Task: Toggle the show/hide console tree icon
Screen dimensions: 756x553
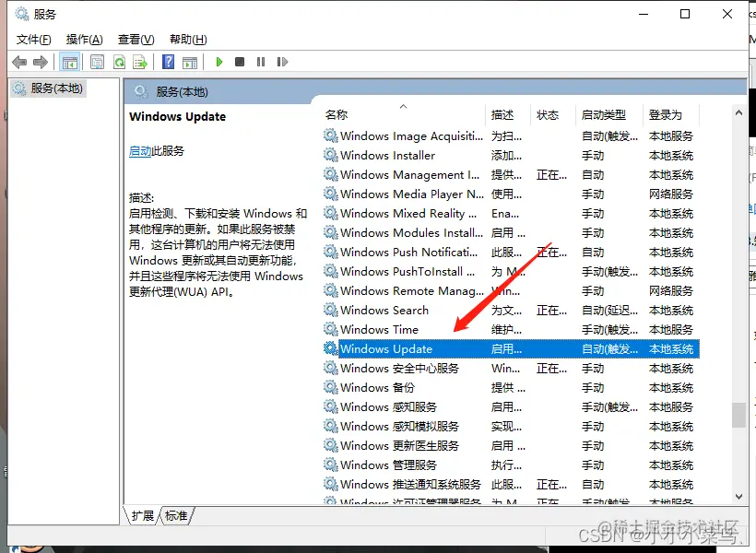Action: coord(69,62)
